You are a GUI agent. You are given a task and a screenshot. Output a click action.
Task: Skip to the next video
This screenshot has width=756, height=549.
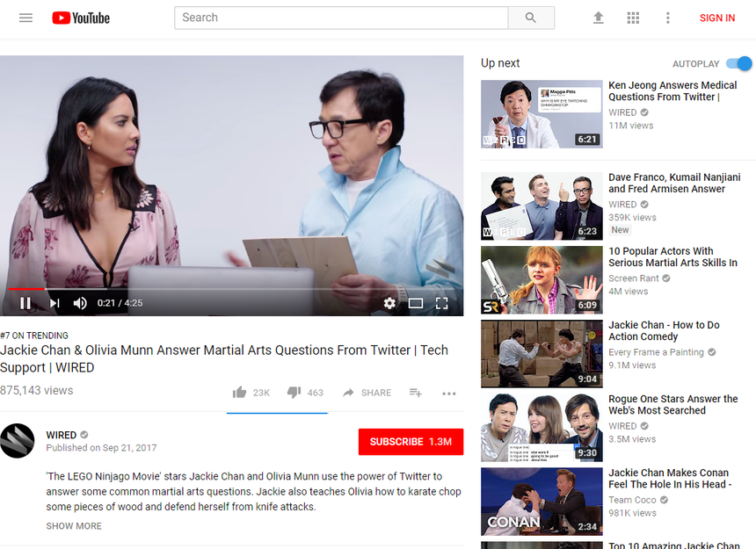tap(55, 303)
